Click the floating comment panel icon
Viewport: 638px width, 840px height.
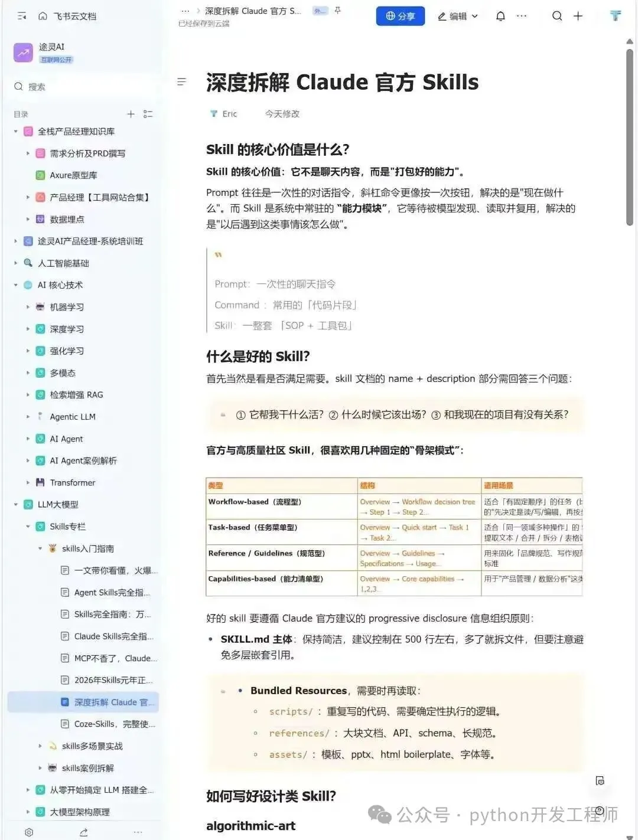[x=600, y=781]
